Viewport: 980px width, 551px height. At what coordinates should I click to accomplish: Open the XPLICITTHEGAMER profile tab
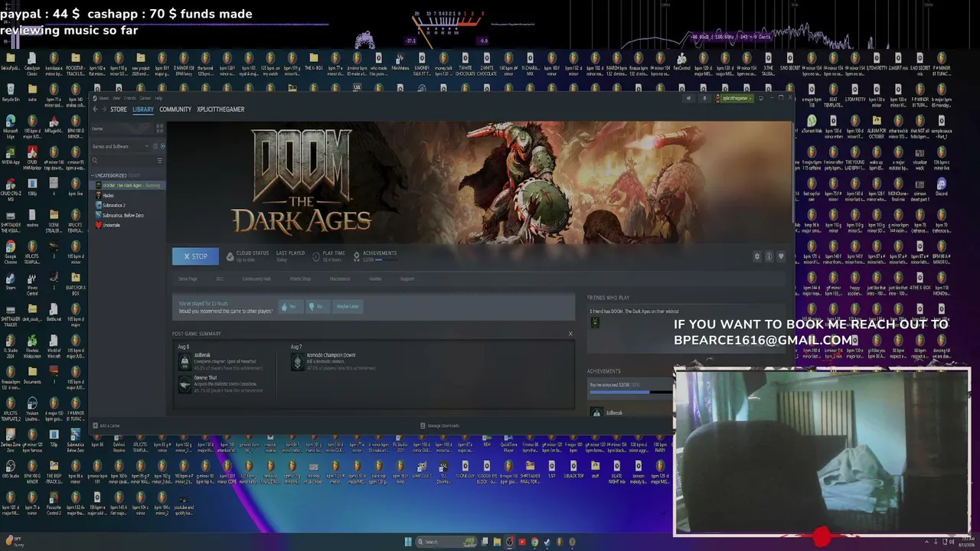coord(220,109)
